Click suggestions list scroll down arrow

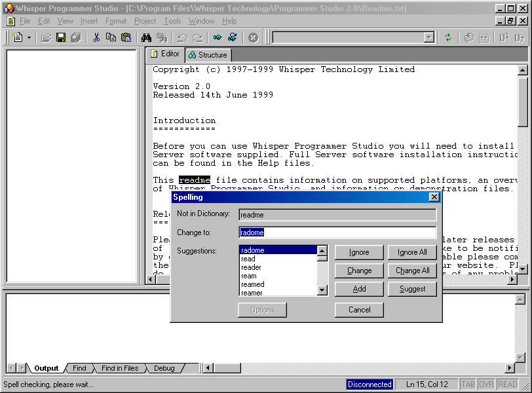coord(322,290)
